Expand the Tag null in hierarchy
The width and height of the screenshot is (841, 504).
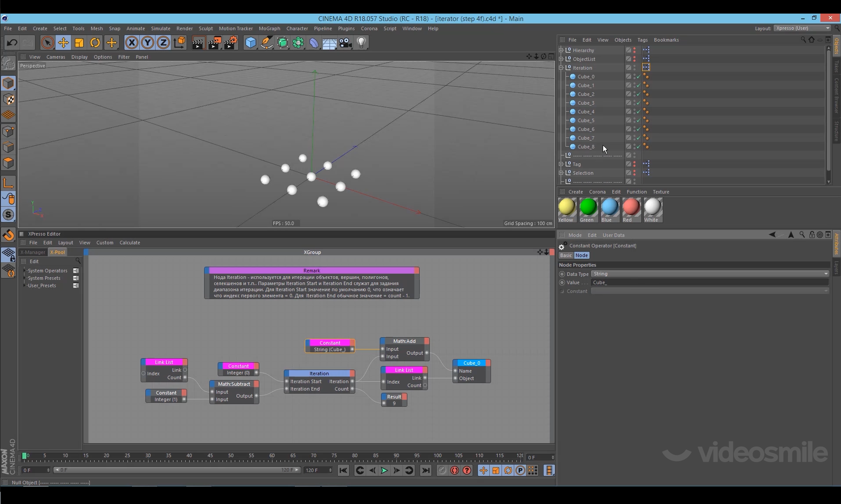pos(561,164)
